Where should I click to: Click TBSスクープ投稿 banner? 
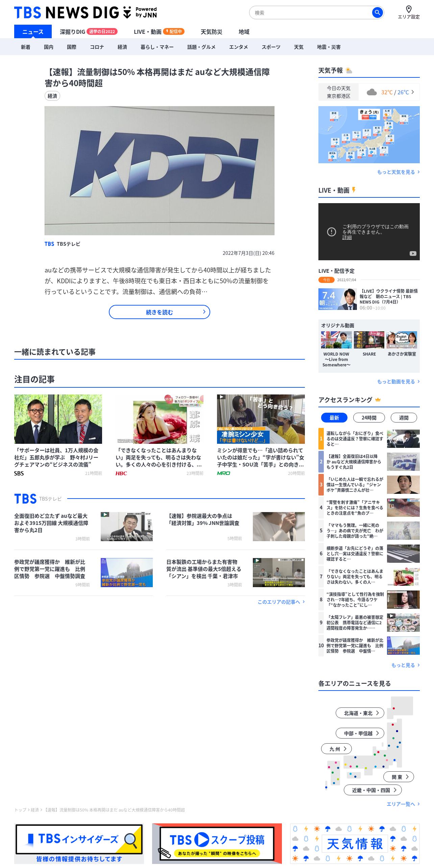coord(217,843)
